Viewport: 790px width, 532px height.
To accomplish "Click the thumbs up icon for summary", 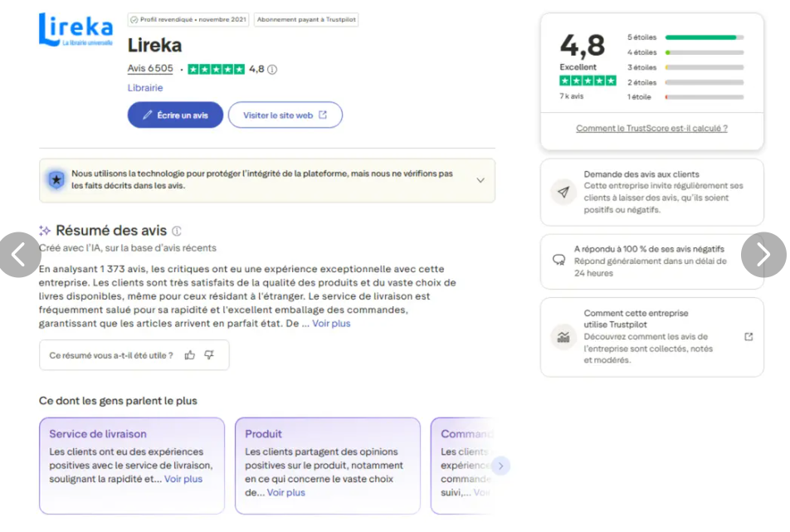I will pyautogui.click(x=189, y=355).
